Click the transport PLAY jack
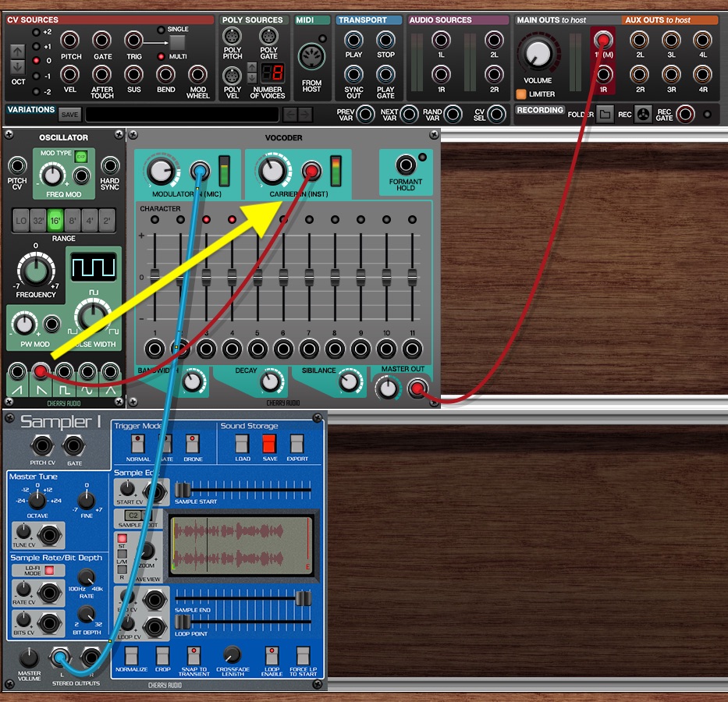 coord(353,41)
